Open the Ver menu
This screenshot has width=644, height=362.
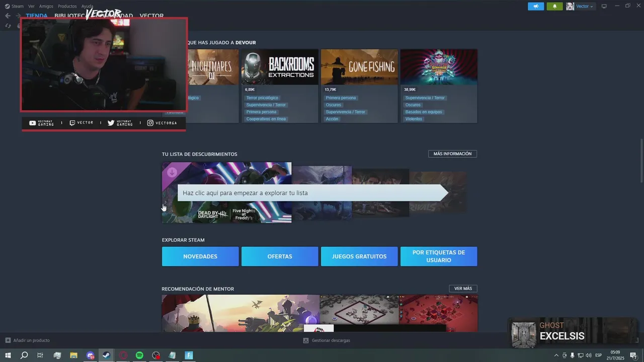[x=31, y=6]
